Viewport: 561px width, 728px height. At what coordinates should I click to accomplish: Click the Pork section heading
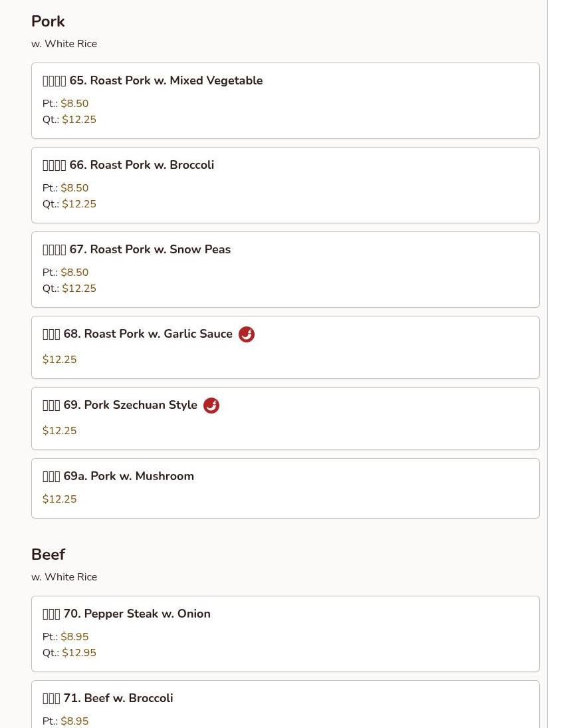tap(48, 21)
